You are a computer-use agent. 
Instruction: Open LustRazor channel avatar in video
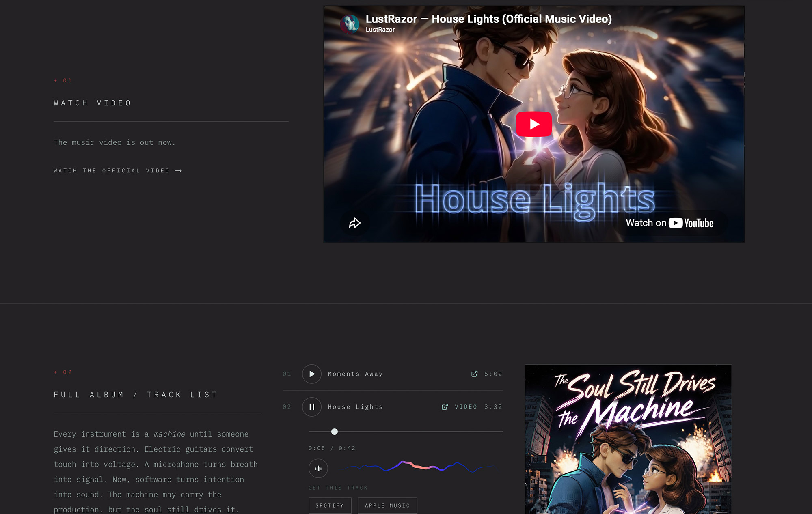click(350, 24)
